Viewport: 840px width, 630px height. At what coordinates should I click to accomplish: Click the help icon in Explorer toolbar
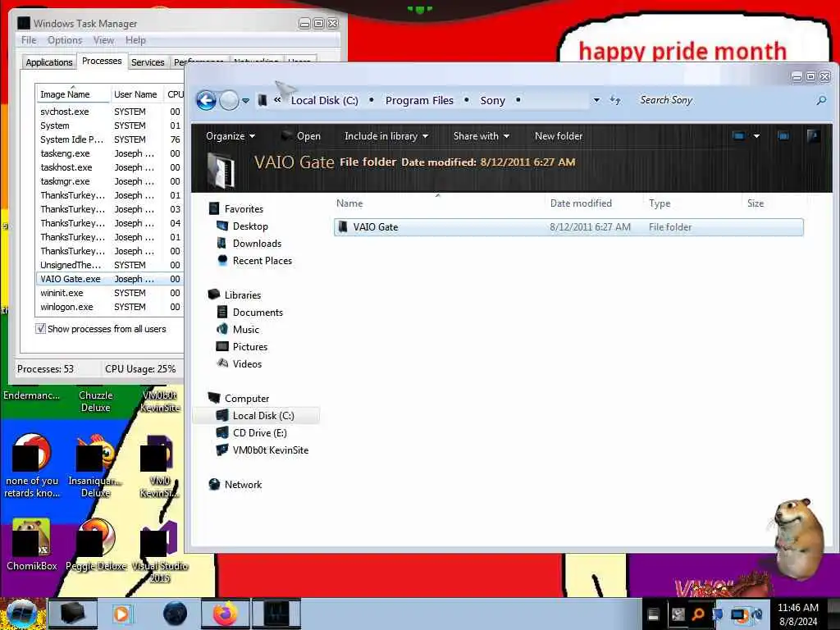pyautogui.click(x=813, y=136)
